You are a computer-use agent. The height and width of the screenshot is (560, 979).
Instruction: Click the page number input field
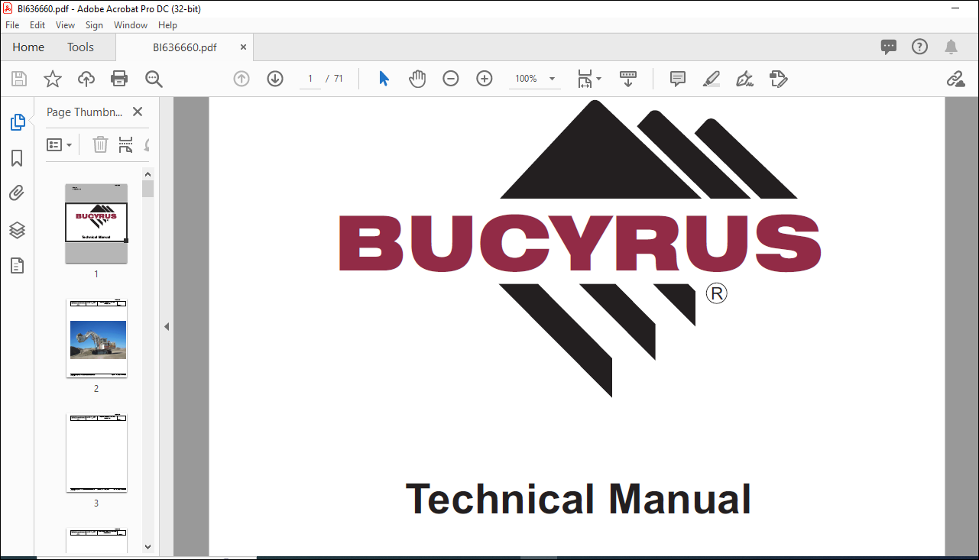coord(310,79)
